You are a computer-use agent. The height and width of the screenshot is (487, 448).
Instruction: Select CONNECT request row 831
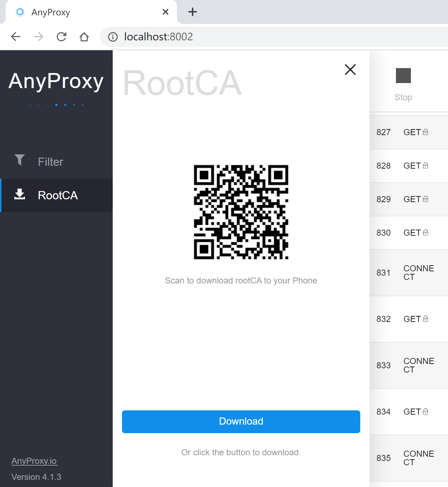(x=409, y=273)
